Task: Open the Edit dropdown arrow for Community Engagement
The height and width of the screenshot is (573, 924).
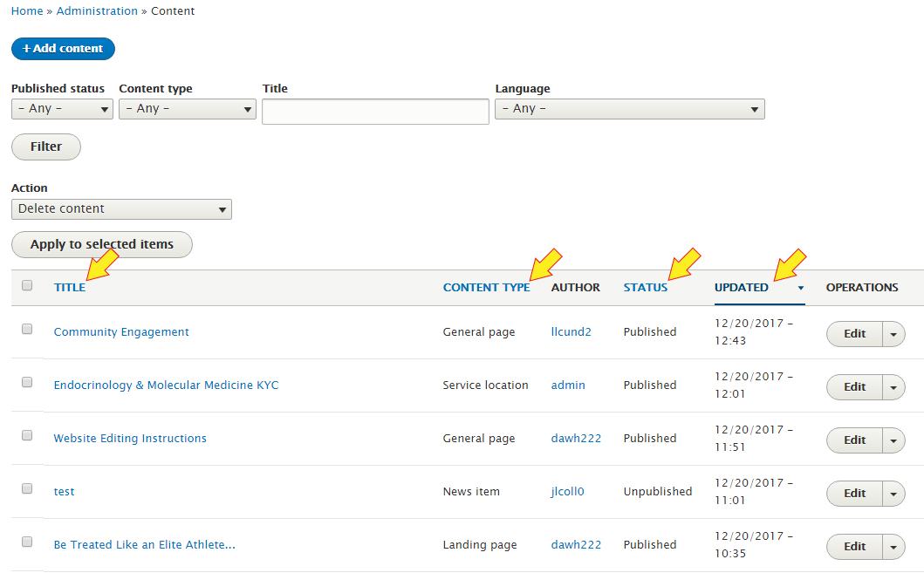Action: [893, 334]
